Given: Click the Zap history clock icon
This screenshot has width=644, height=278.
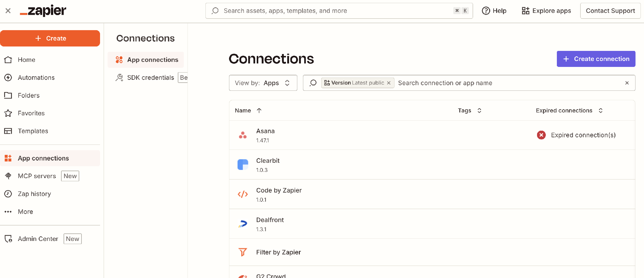Looking at the screenshot, I should click(8, 194).
